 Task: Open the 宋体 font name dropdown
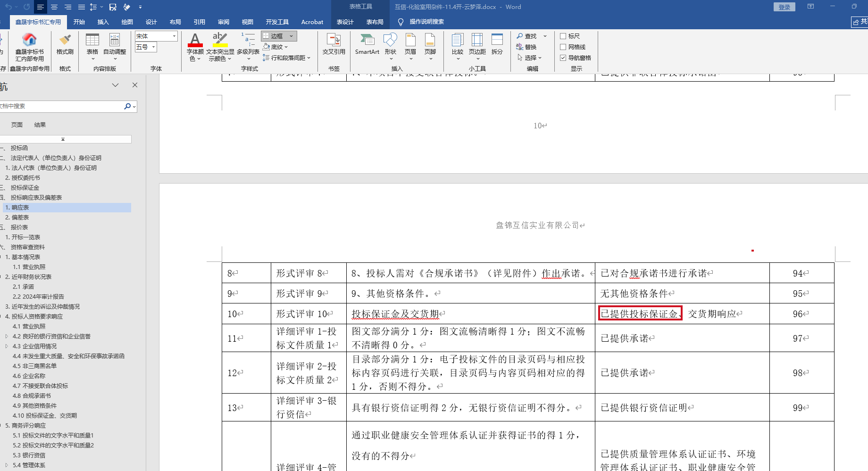(x=174, y=36)
